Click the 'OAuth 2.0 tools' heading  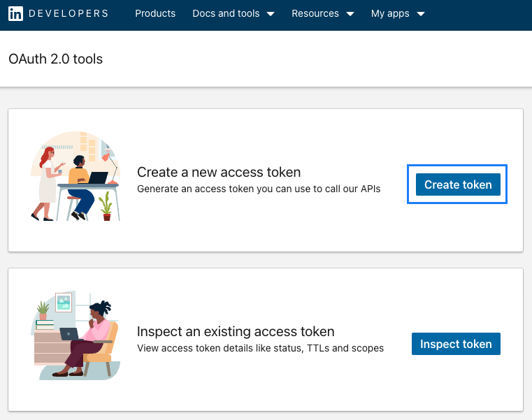(56, 59)
